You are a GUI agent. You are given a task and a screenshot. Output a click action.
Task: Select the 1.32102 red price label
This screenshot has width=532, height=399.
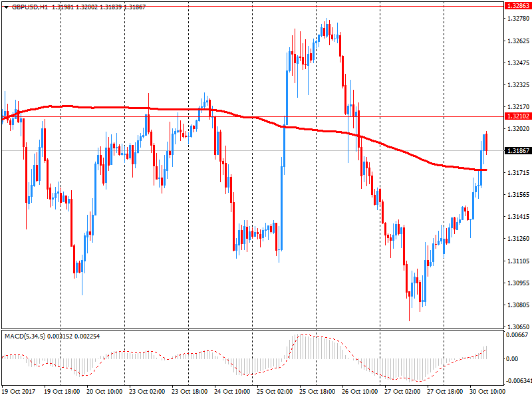[x=518, y=116]
